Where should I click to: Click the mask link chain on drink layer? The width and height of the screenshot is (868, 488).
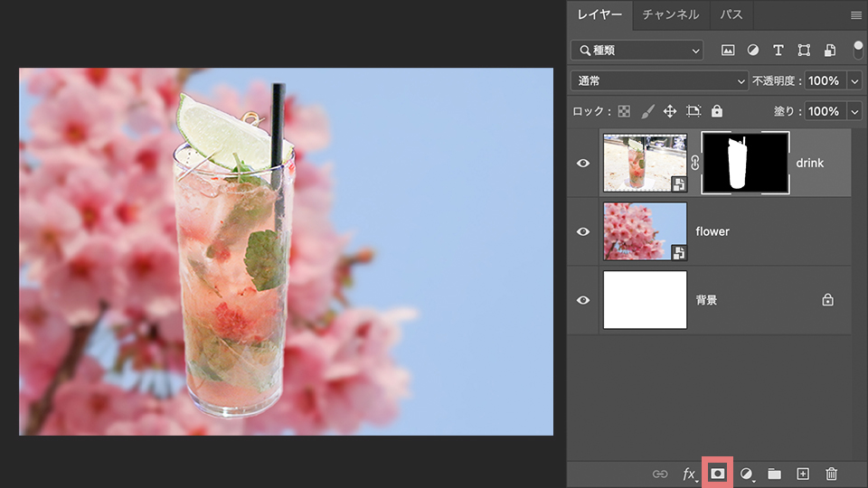click(x=694, y=163)
